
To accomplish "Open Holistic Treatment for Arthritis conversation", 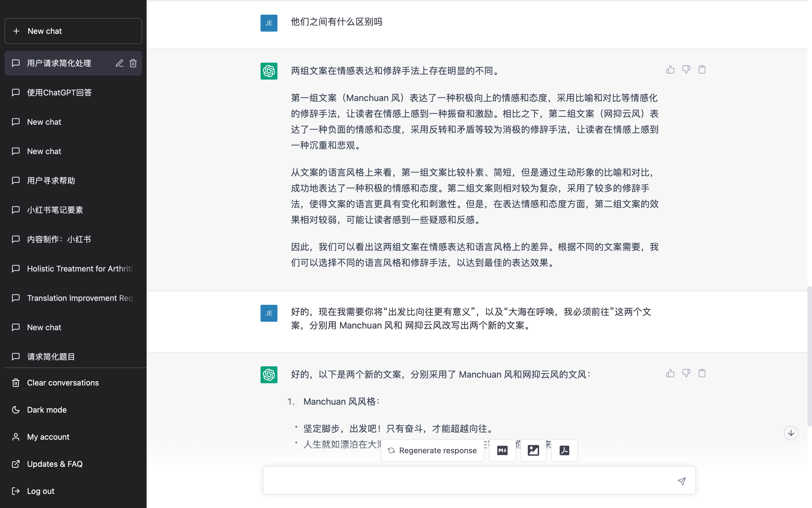I will (73, 268).
